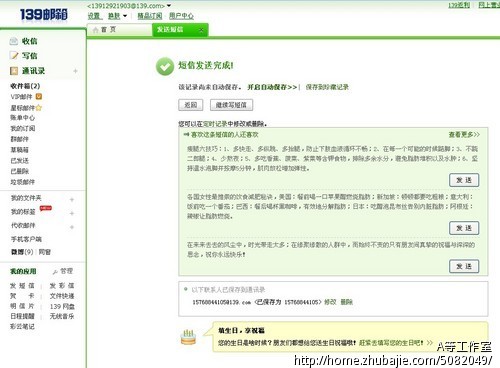This screenshot has width=500, height=368.
Task: Open the 发彩信 app
Action: click(62, 286)
